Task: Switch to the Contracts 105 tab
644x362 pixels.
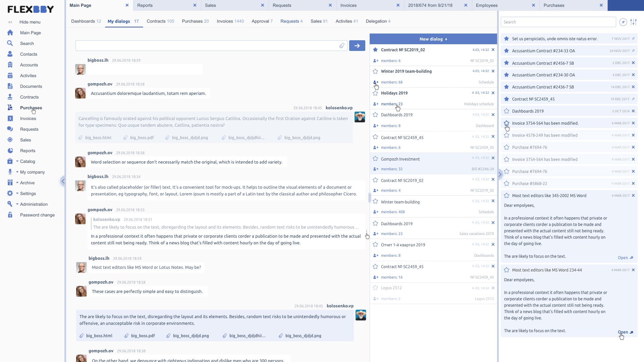Action: 160,21
